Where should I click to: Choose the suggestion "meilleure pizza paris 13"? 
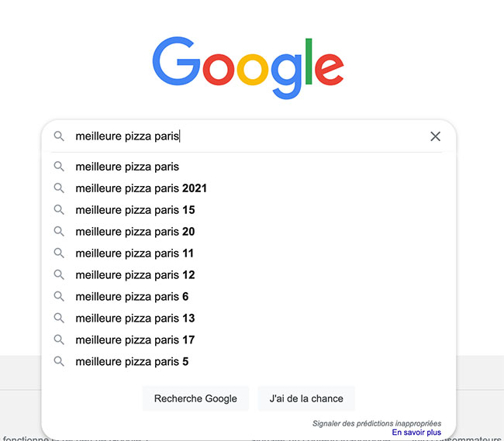(x=135, y=319)
